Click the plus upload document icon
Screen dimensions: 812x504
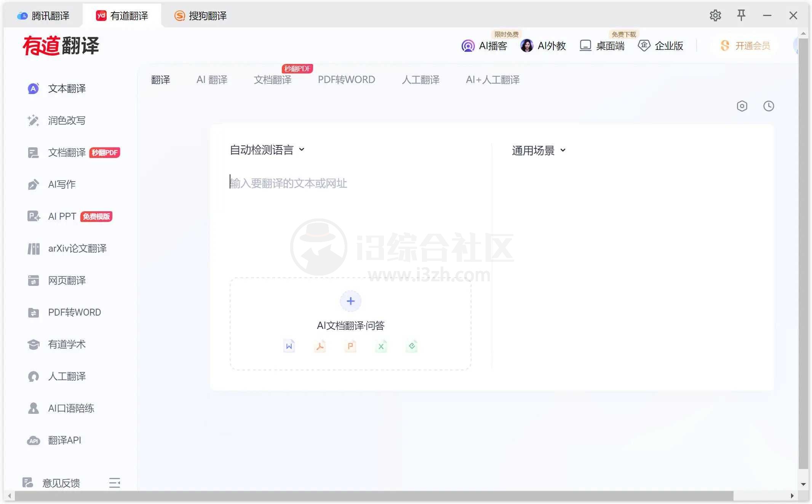pyautogui.click(x=350, y=301)
